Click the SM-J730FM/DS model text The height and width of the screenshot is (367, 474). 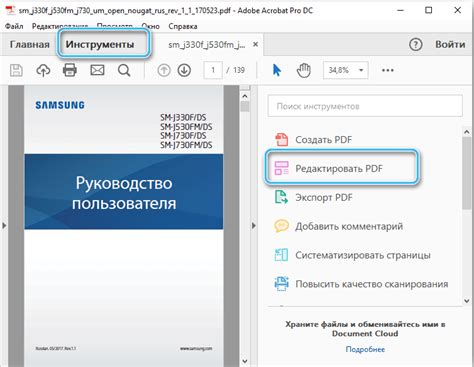pyautogui.click(x=186, y=145)
